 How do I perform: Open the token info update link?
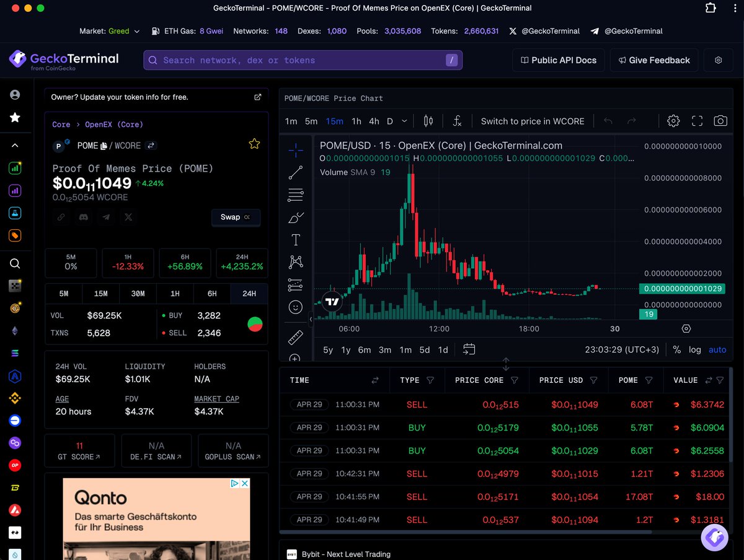(258, 97)
